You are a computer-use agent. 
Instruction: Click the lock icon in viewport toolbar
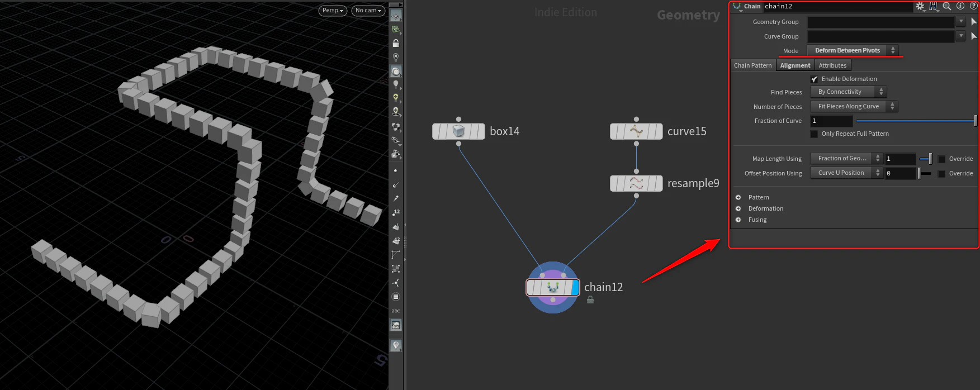coord(396,43)
